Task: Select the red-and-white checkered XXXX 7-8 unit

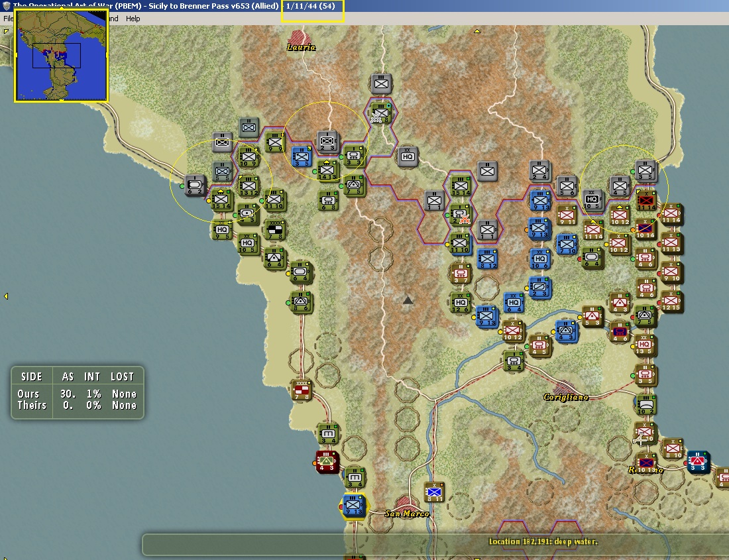Action: pyautogui.click(x=302, y=390)
